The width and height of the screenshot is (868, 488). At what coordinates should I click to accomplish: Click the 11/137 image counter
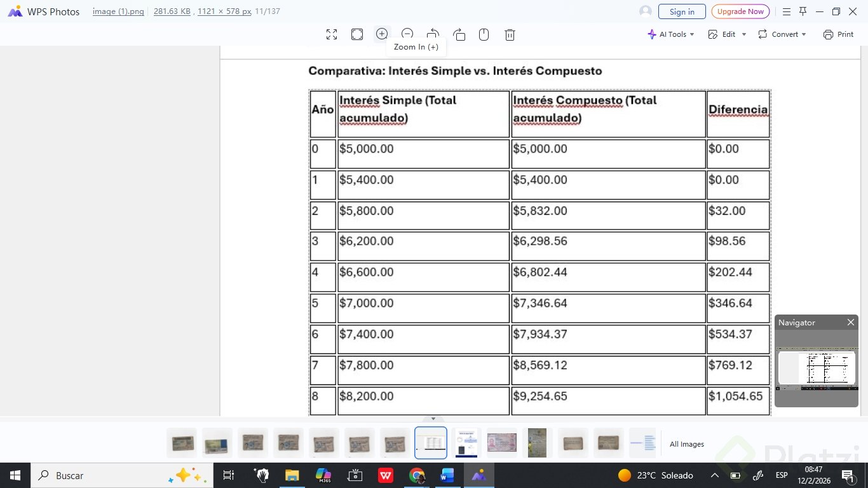[x=268, y=11]
